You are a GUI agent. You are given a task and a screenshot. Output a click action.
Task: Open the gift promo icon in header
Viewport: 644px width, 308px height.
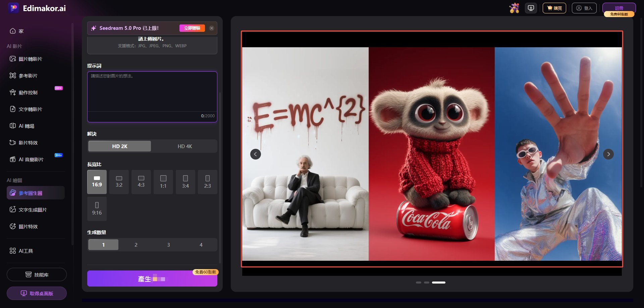pos(514,8)
